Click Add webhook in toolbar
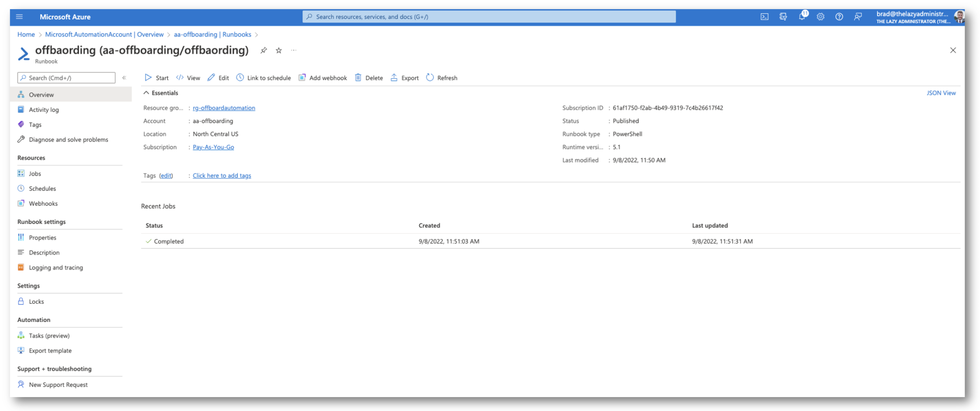Image resolution: width=980 pixels, height=411 pixels. (323, 78)
